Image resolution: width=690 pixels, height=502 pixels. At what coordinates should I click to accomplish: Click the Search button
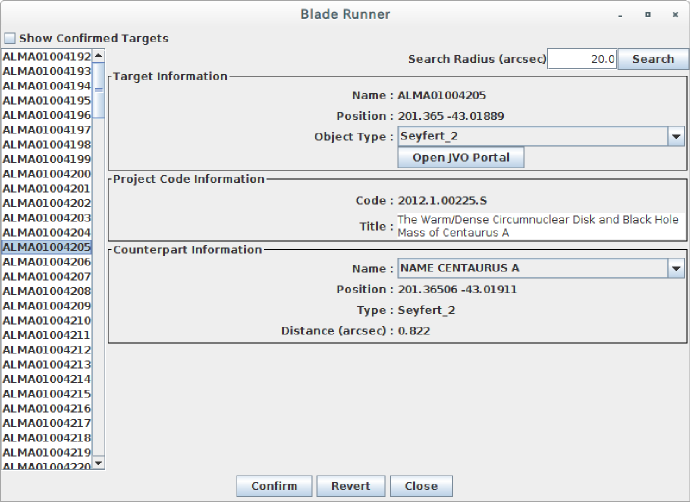tap(653, 59)
